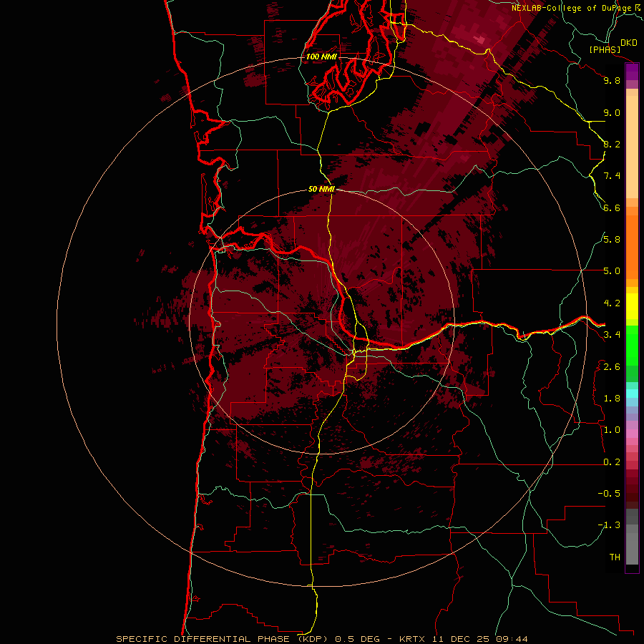Click the -1.3 value on the scale

click(x=609, y=526)
